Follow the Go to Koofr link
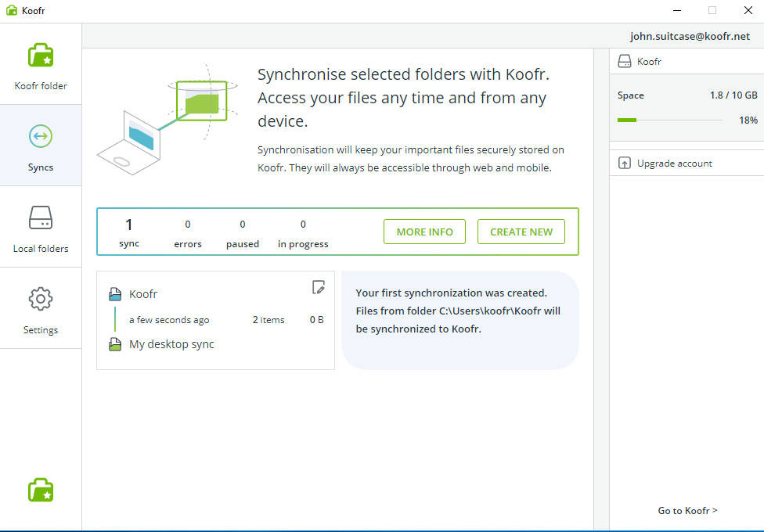 point(687,511)
